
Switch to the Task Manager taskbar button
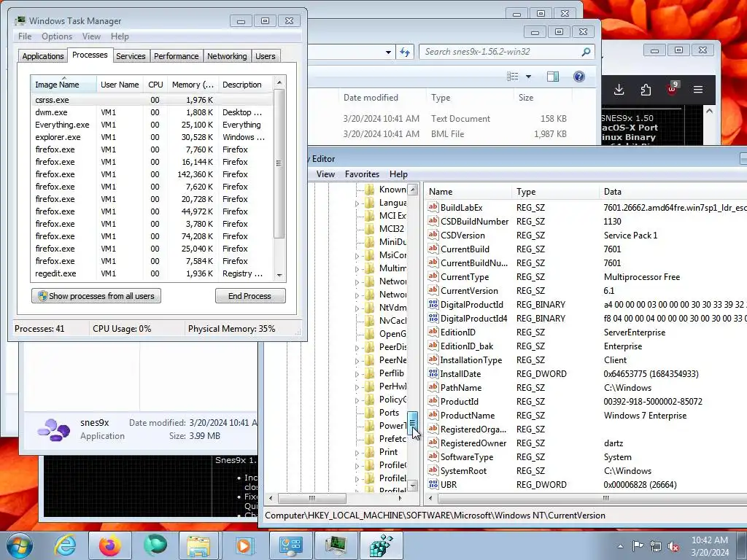click(x=336, y=545)
